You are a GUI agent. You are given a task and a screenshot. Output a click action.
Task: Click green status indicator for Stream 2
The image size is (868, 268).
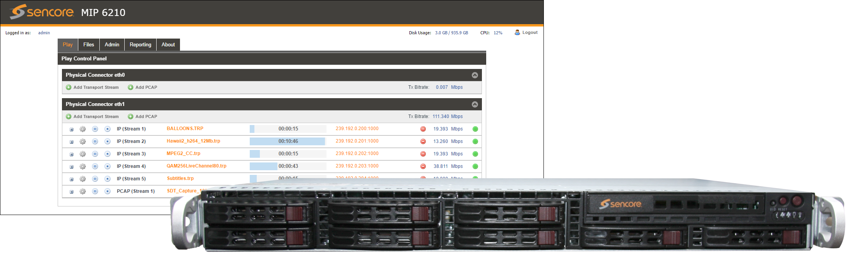(x=475, y=141)
